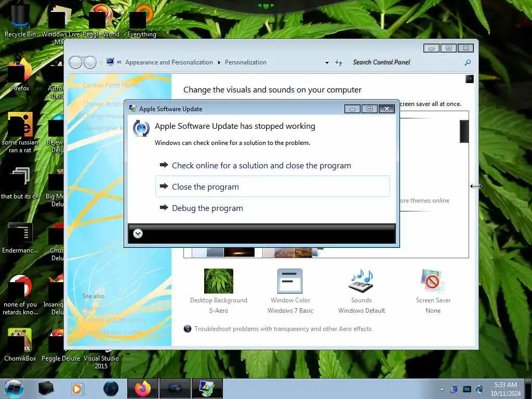Open the Peggle World desktop shortcut
This screenshot has height=399, width=532.
coord(101,20)
